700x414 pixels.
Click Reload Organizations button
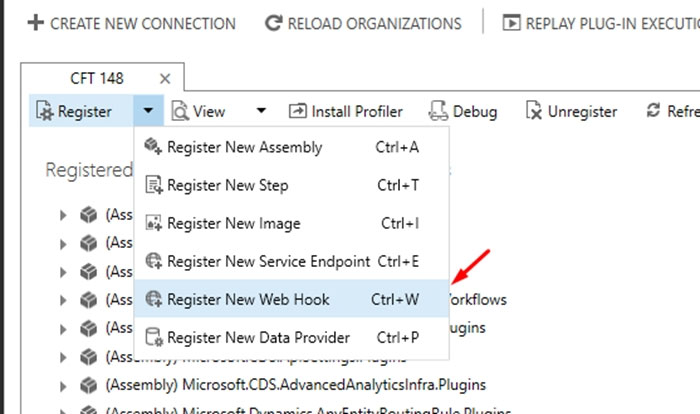click(x=363, y=23)
